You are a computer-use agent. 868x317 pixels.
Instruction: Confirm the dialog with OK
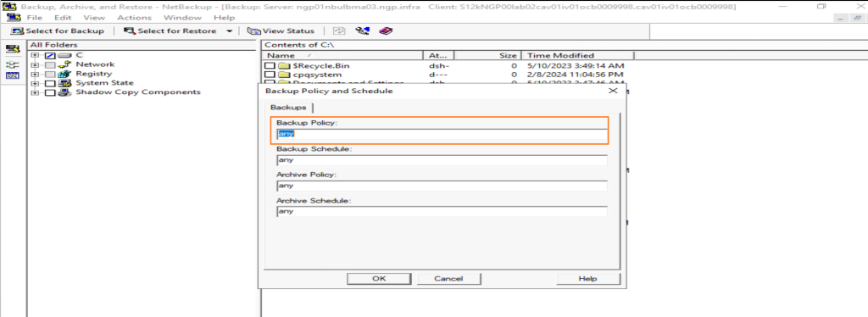(x=379, y=279)
